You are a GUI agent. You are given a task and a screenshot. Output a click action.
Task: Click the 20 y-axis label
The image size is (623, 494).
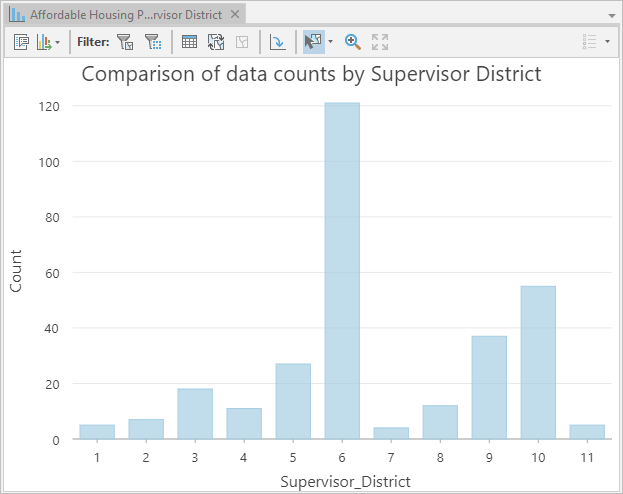coord(52,384)
